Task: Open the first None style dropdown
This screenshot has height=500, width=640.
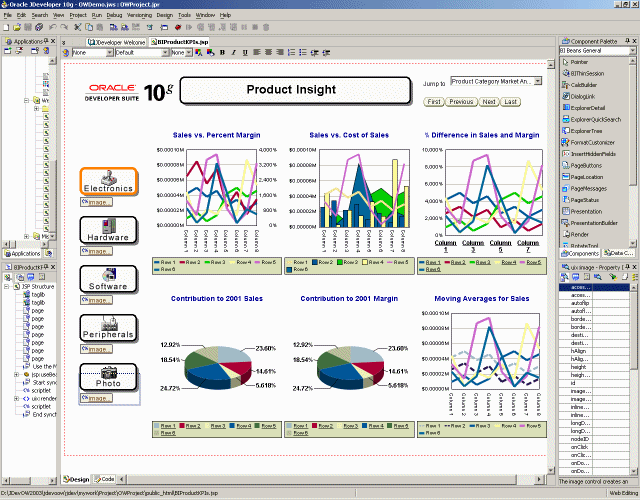Action: 109,53
